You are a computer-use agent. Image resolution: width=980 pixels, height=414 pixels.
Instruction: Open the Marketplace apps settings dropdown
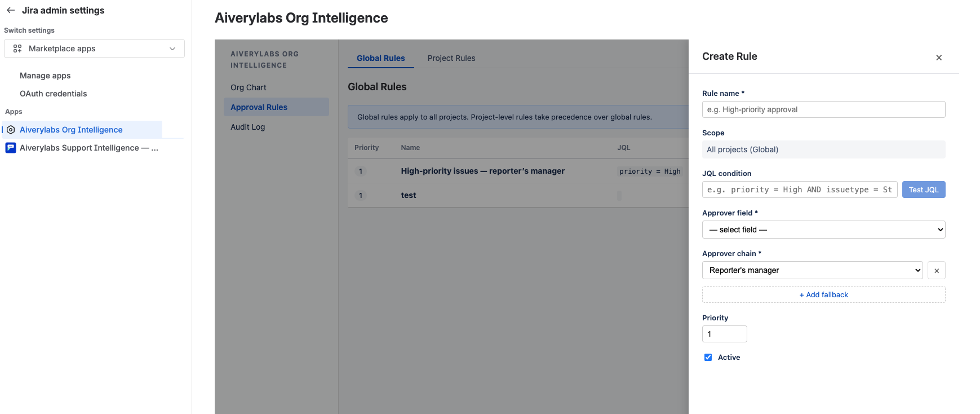(x=94, y=49)
